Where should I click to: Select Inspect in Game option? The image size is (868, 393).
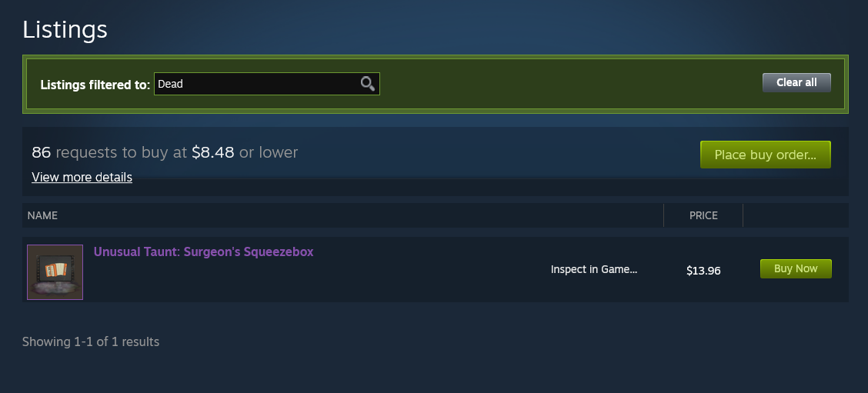point(594,270)
